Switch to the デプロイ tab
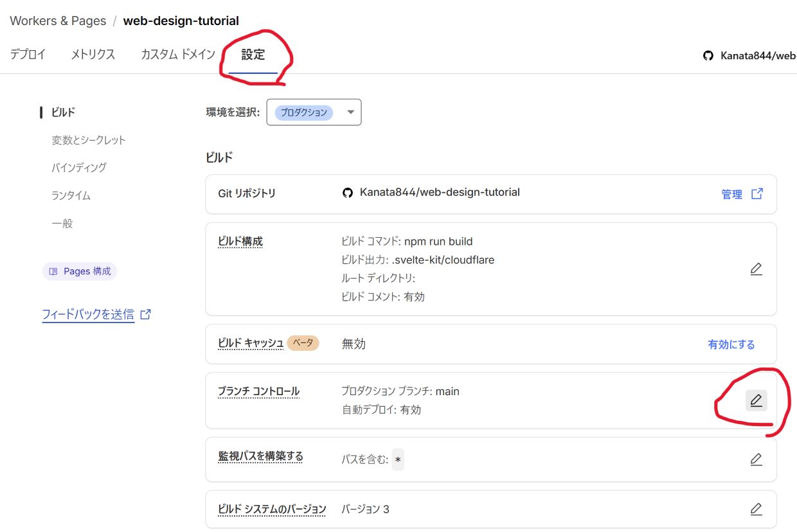 click(x=27, y=55)
